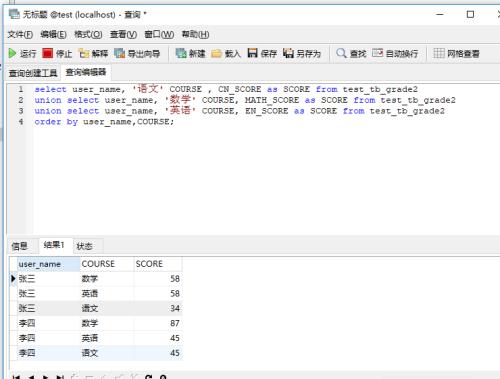Select 数学 cell in 李四 row
Viewport: 500px width, 379px height.
tap(107, 323)
